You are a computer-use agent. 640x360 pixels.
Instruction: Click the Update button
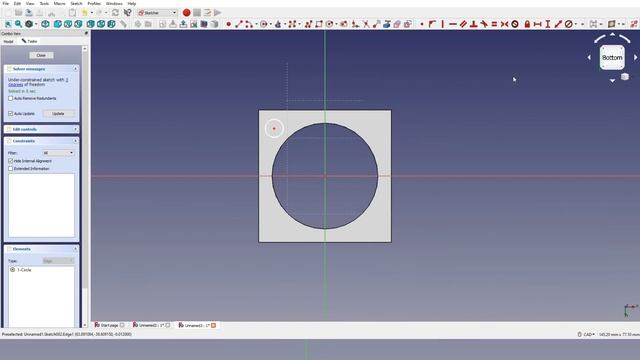click(x=58, y=113)
